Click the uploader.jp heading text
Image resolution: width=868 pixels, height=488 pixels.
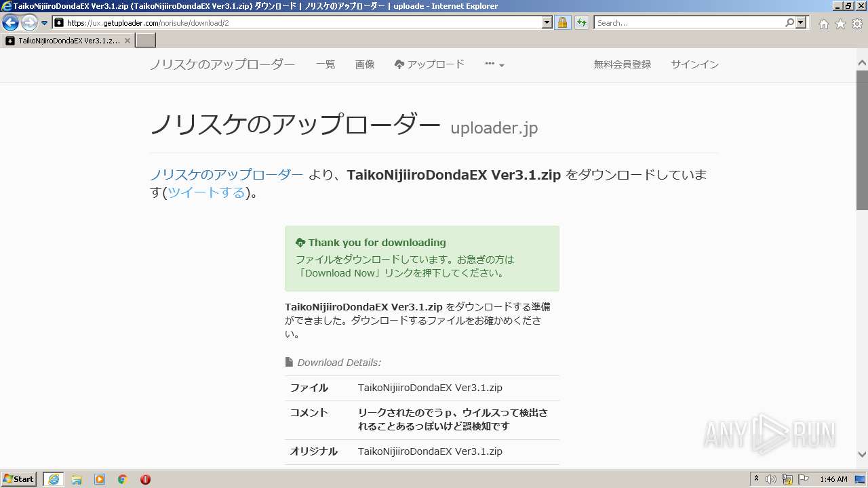coord(494,128)
